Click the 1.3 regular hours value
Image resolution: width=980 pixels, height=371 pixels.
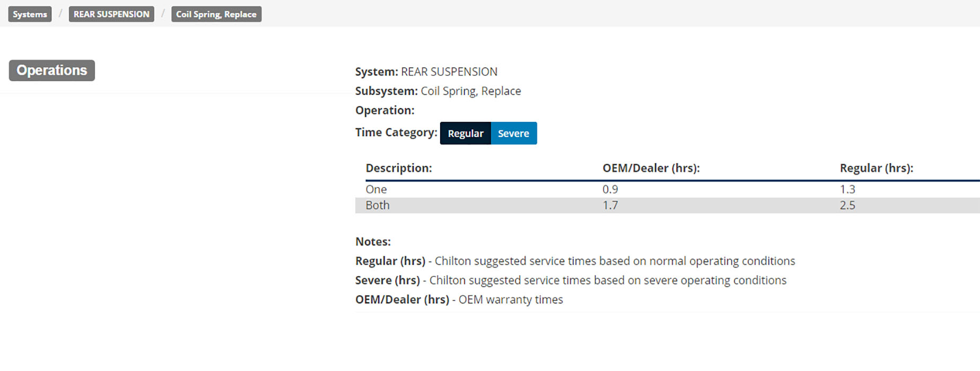click(x=847, y=189)
